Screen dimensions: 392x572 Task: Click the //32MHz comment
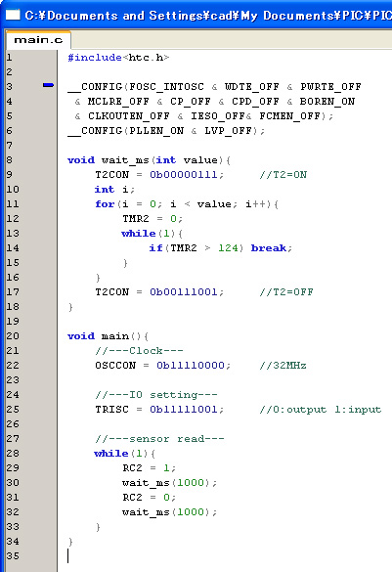(283, 366)
